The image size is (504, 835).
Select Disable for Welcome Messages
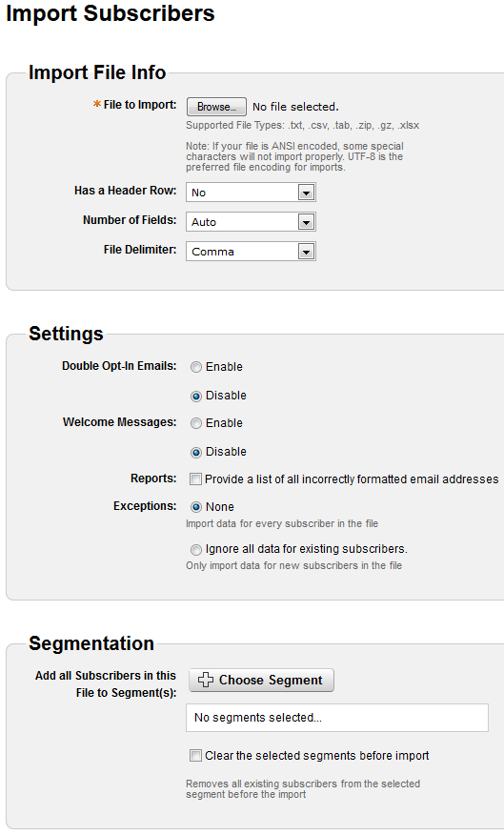(x=196, y=453)
